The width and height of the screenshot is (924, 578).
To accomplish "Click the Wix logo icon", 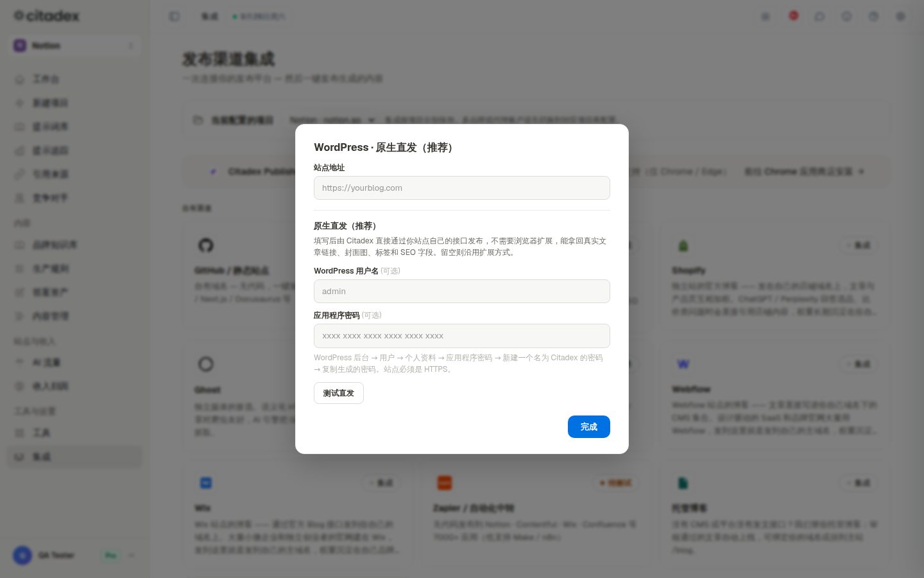I will pyautogui.click(x=205, y=482).
